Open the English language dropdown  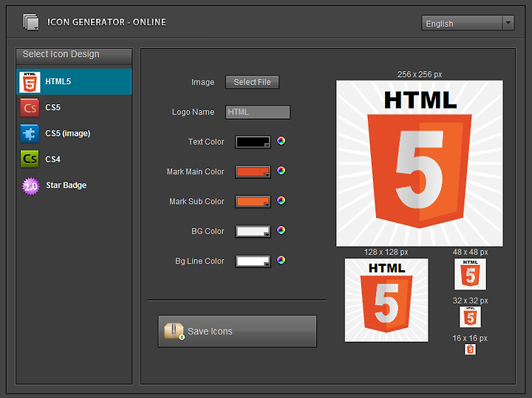click(468, 23)
